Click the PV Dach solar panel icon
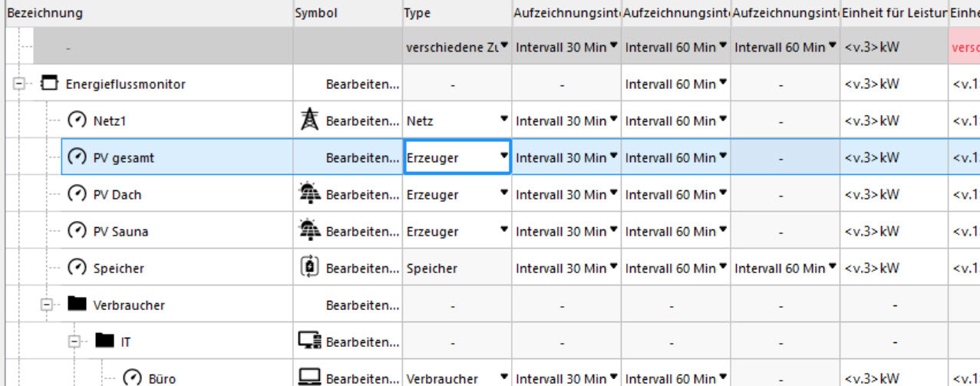This screenshot has width=980, height=386. point(309,194)
